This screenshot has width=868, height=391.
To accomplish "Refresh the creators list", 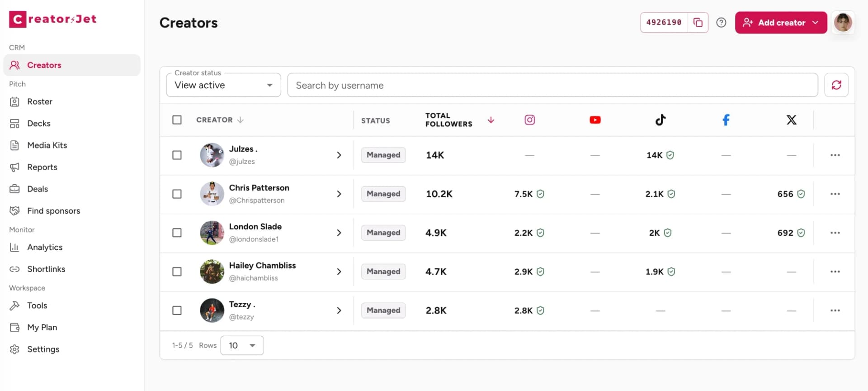I will pos(836,85).
